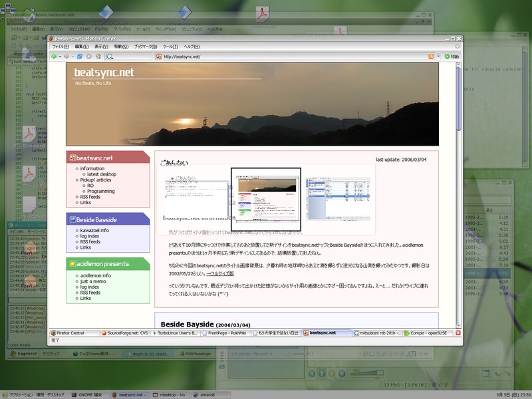Click the RSS feed icon in address bar
The width and height of the screenshot is (532, 399).
pyautogui.click(x=431, y=57)
